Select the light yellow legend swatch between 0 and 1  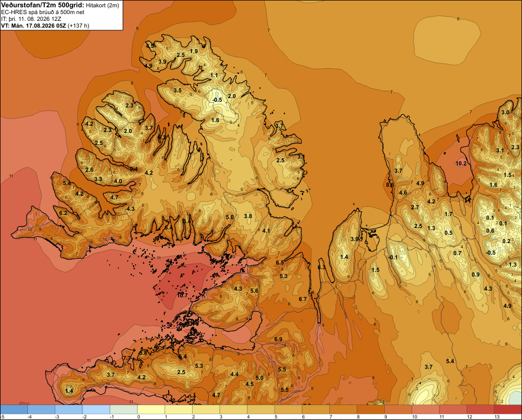(x=151, y=410)
